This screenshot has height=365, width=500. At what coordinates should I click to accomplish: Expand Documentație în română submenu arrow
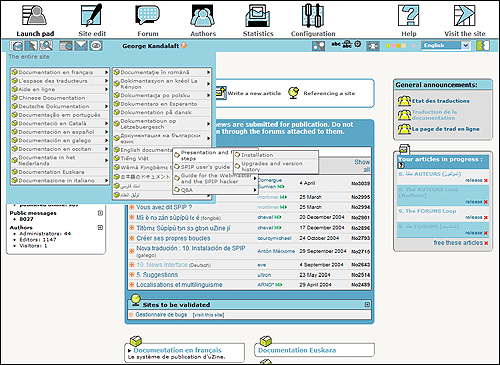208,72
